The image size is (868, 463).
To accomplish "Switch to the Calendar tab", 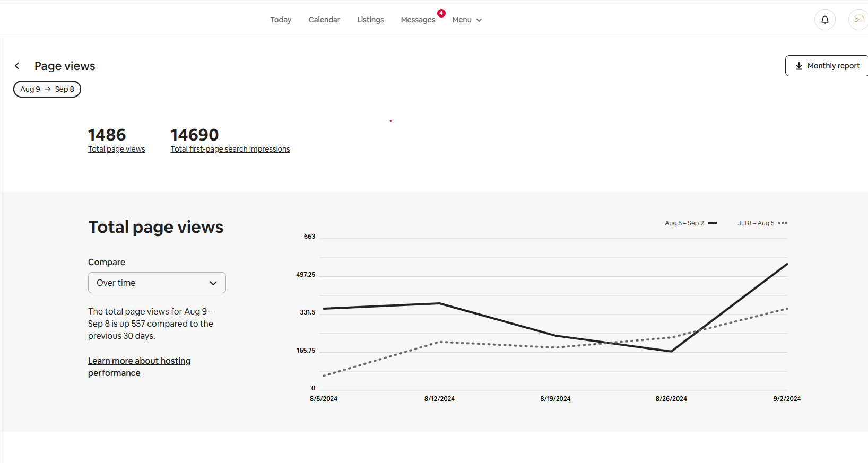I will coord(324,20).
